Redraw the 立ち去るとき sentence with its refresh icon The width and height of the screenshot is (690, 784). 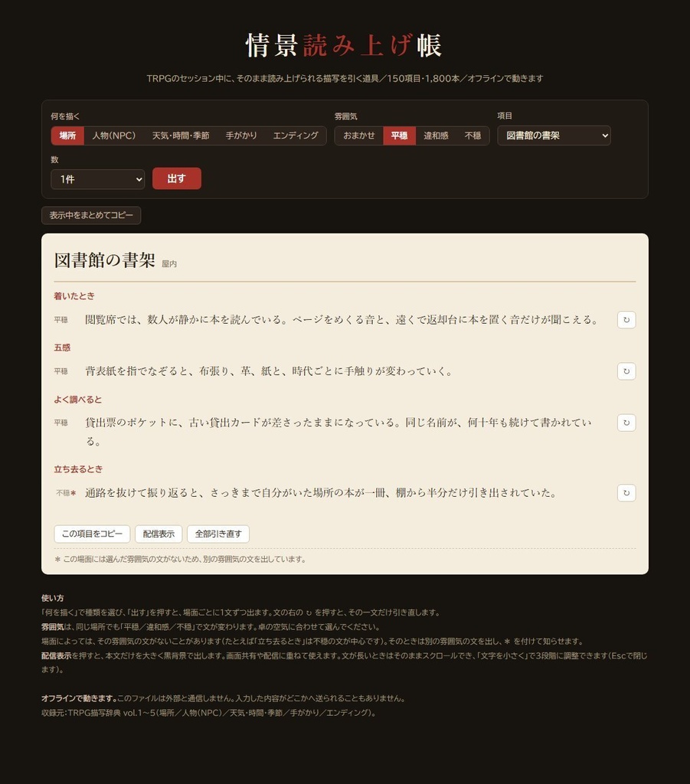click(626, 493)
